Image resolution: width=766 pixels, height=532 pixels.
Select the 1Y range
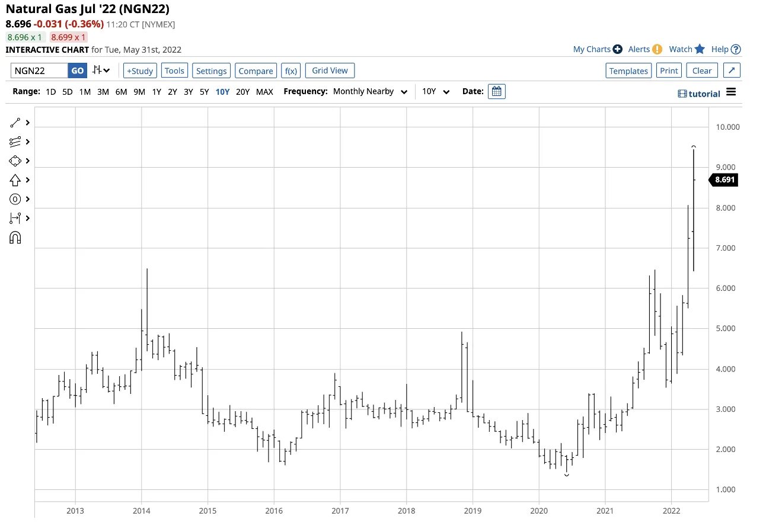click(x=157, y=92)
